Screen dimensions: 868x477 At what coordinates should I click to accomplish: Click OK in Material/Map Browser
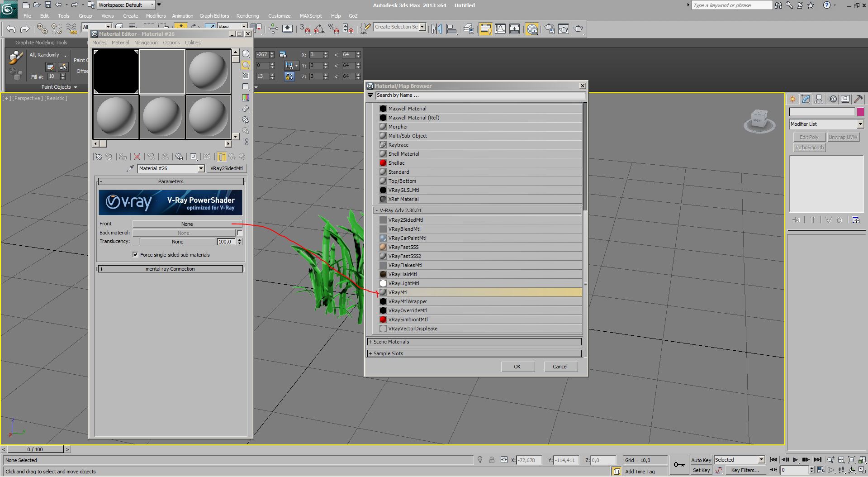point(517,367)
